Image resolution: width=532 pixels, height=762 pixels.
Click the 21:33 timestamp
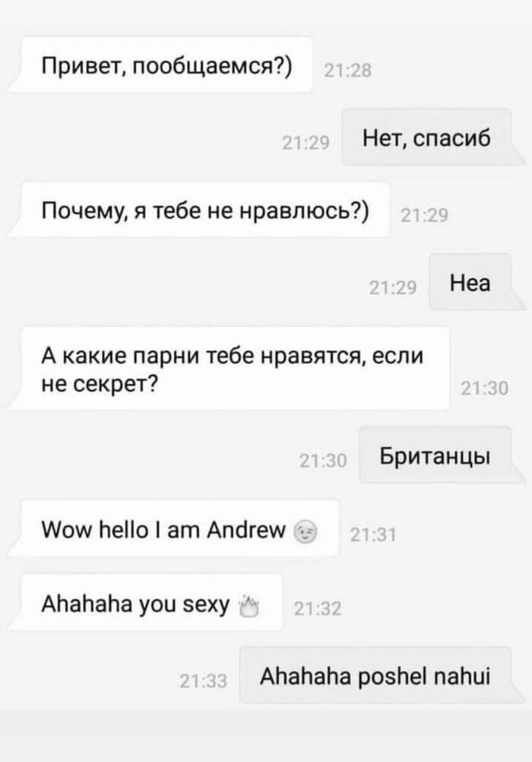pyautogui.click(x=203, y=681)
